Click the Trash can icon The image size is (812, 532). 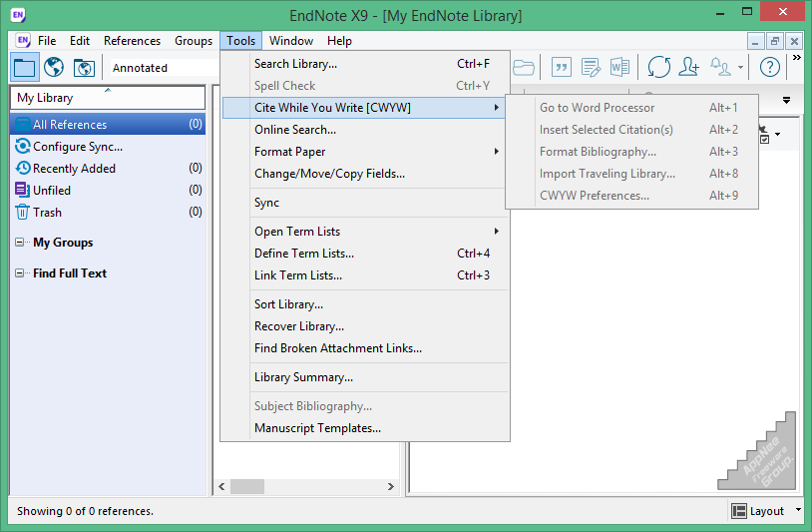click(22, 212)
